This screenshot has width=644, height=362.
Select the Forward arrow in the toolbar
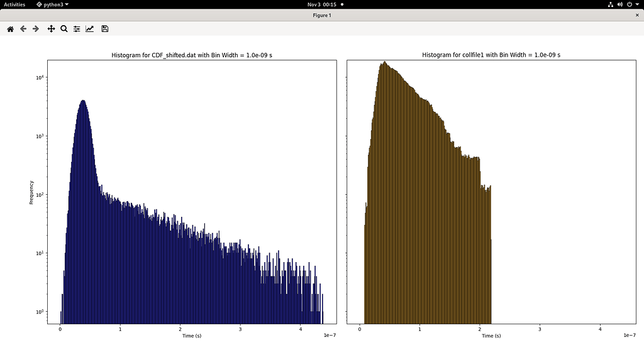coord(36,28)
